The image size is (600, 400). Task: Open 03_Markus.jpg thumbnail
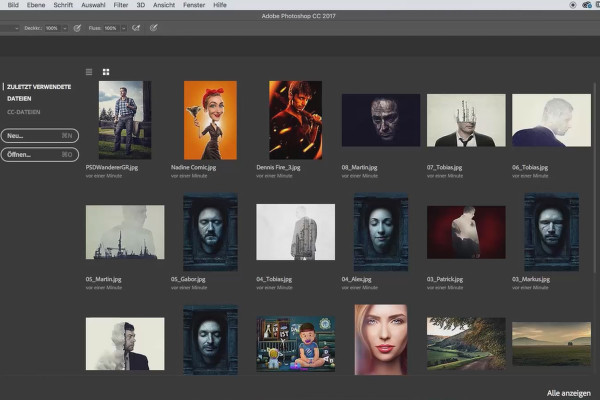(x=551, y=232)
